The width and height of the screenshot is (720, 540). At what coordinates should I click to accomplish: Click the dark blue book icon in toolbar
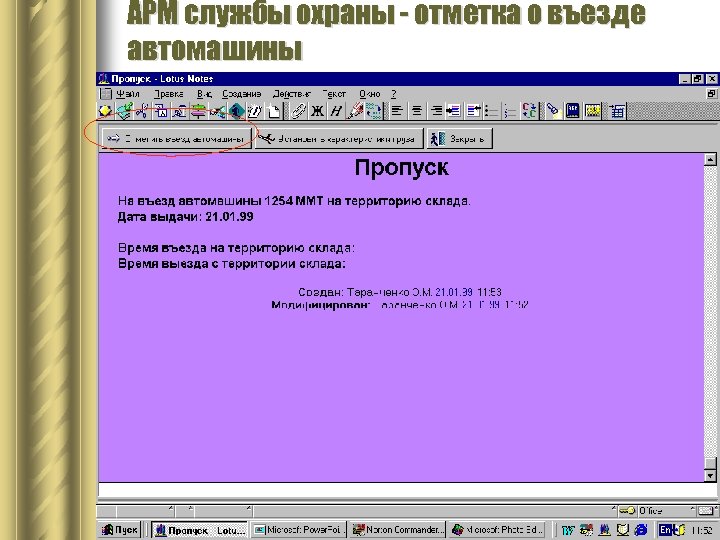click(x=573, y=111)
